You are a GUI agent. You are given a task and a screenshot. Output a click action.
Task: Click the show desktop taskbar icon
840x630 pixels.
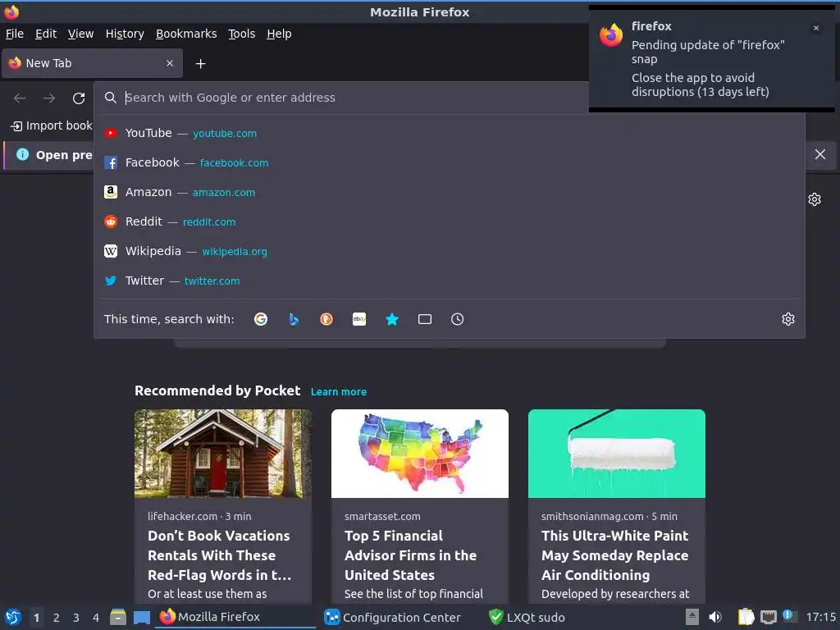click(141, 618)
